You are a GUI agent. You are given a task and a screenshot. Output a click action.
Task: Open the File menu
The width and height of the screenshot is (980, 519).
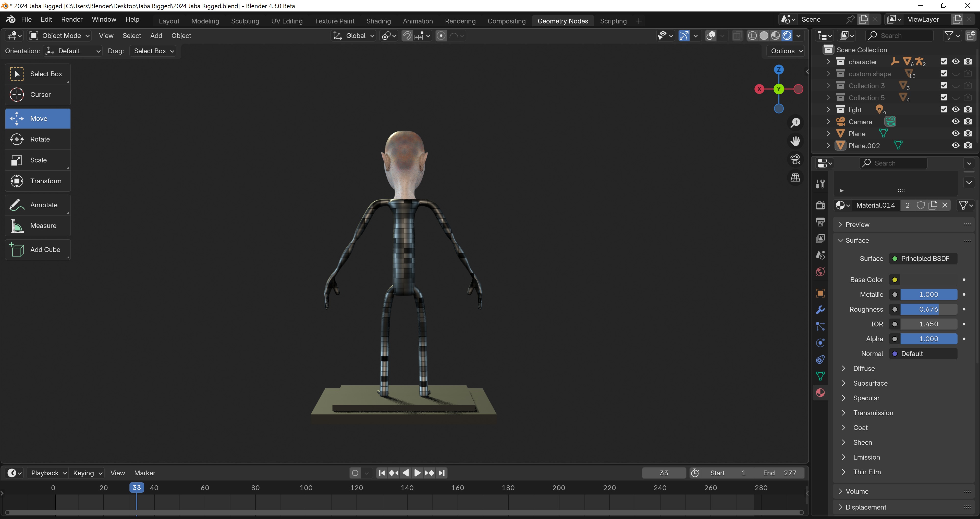[x=26, y=19]
